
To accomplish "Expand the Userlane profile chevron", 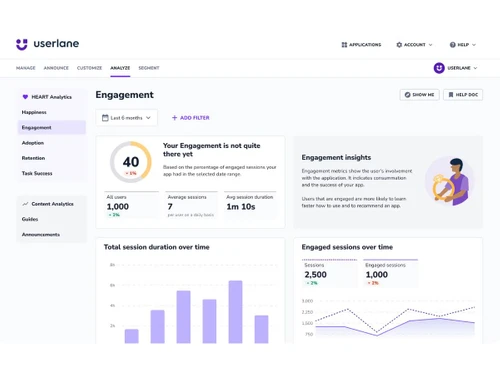I will click(475, 68).
